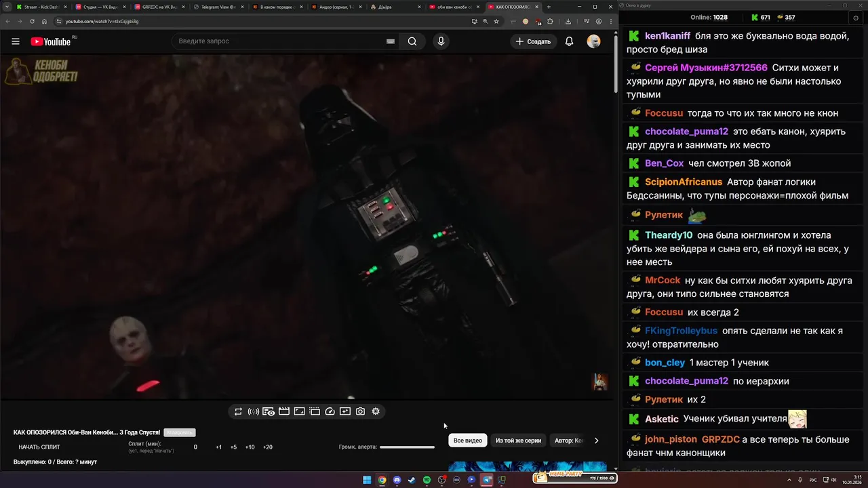Switch to the Студия — VK Видео tab
Viewport: 868px width, 488px height.
[100, 7]
